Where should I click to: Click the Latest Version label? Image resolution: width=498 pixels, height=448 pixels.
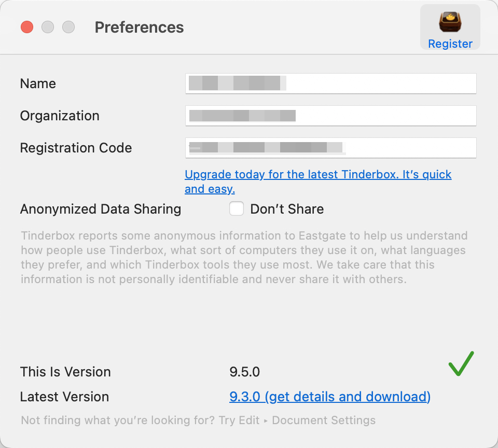click(x=64, y=397)
